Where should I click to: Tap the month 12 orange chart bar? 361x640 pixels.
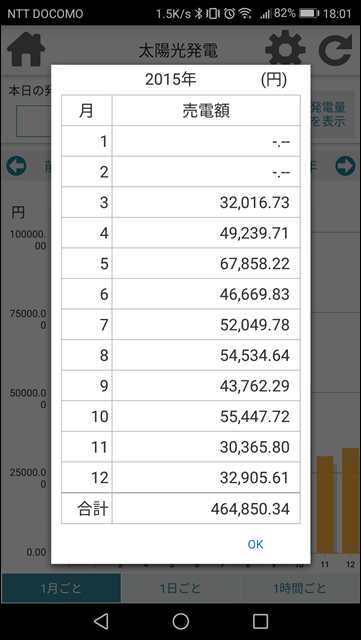click(350, 500)
